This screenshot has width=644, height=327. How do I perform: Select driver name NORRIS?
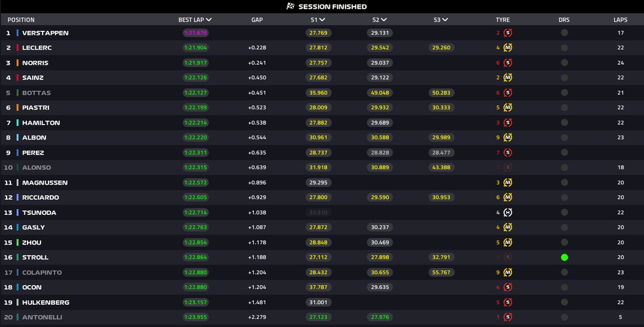tap(35, 63)
